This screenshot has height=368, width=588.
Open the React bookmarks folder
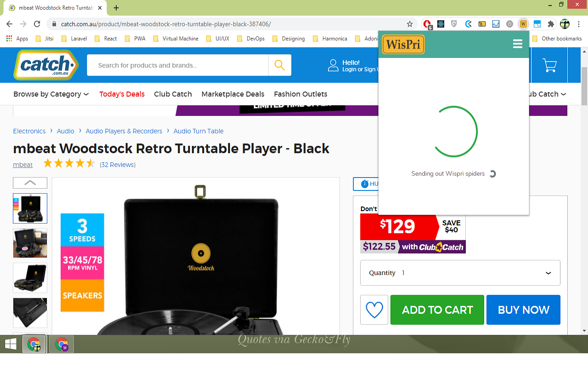[106, 39]
